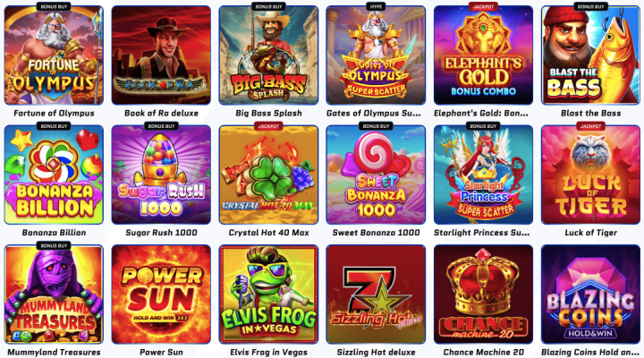Select Sugar Rush 1000 game thumbnail

pos(161,175)
